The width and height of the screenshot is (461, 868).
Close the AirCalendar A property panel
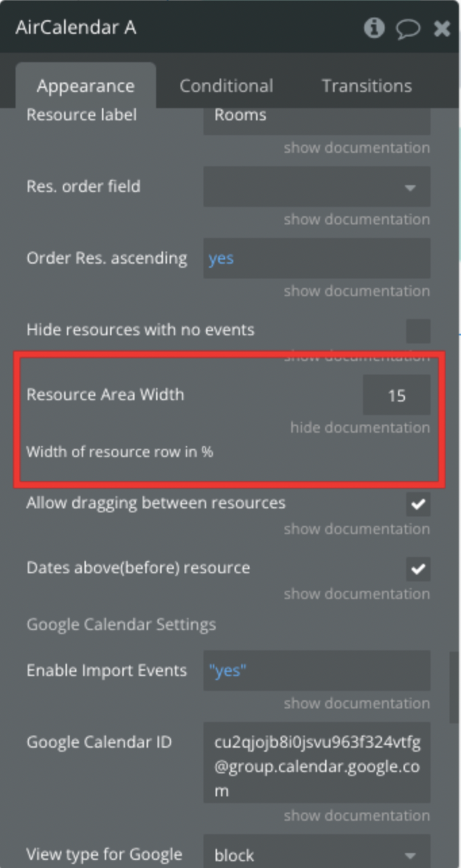442,28
